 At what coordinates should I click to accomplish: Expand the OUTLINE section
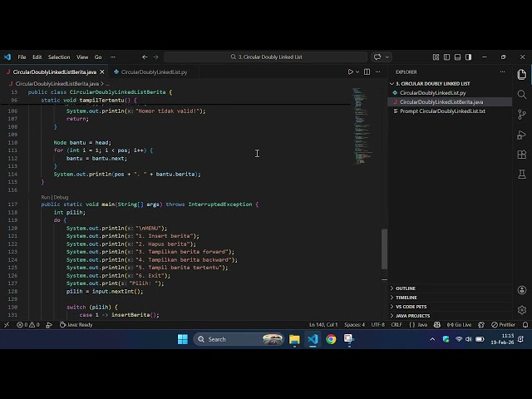(406, 288)
